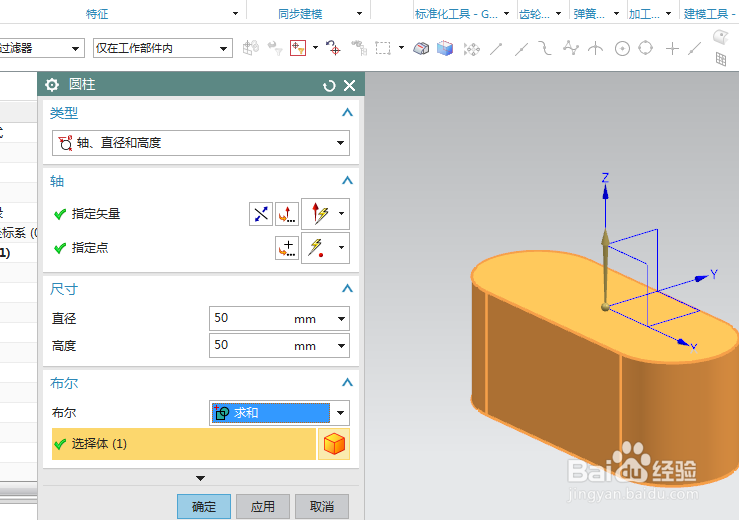
Task: Collapse the 轴 section
Action: point(347,181)
